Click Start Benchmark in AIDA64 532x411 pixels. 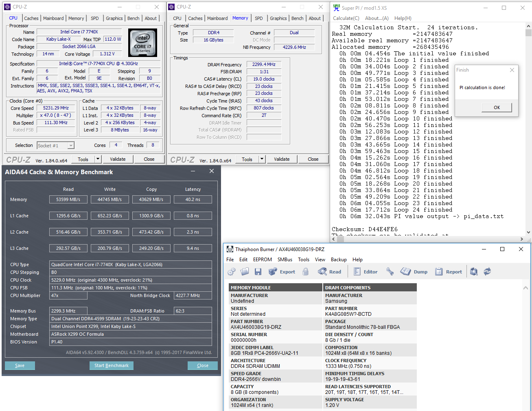[112, 365]
